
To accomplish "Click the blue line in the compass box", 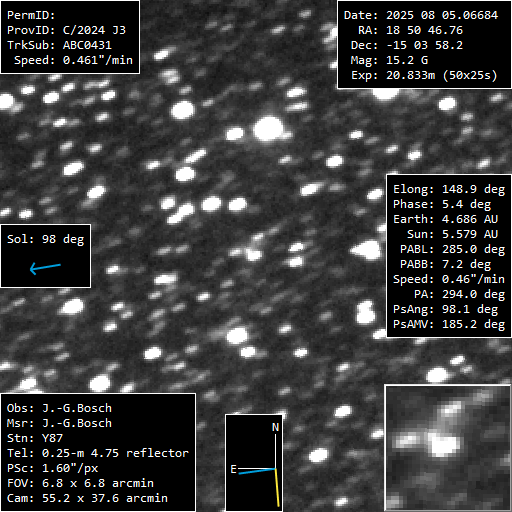I will 257,471.
